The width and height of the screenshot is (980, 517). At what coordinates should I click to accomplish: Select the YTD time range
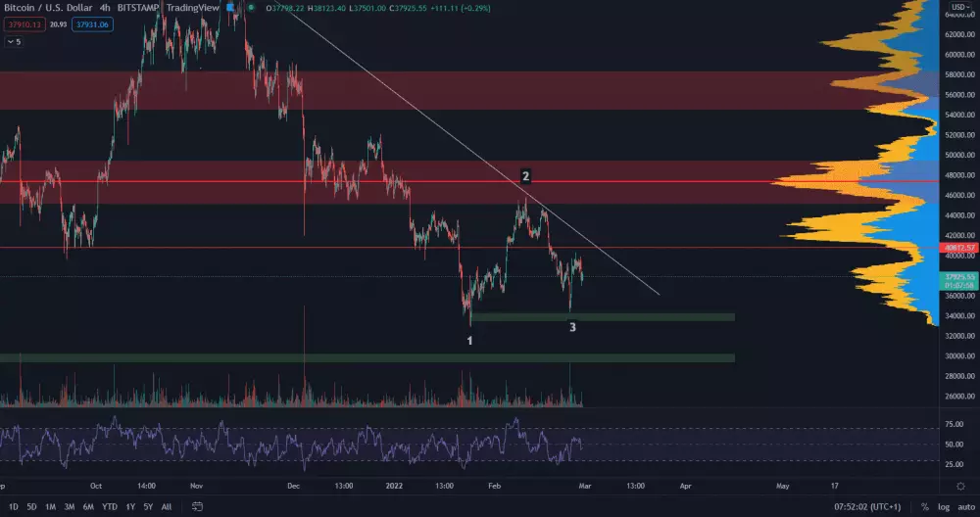pyautogui.click(x=108, y=507)
